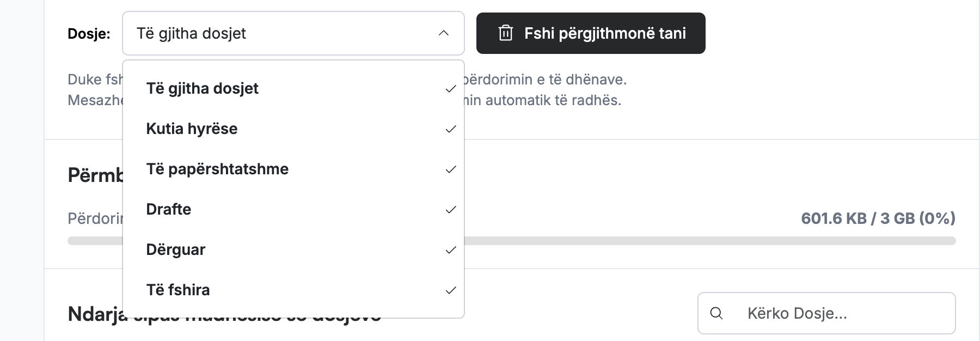Select the Drafte folder entry
This screenshot has width=980, height=341.
(293, 209)
